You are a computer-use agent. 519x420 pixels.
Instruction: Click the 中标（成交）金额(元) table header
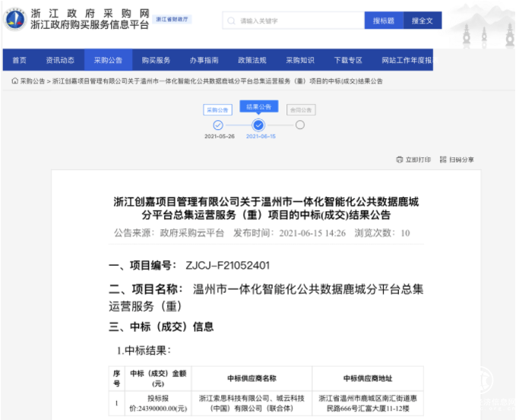tap(158, 378)
